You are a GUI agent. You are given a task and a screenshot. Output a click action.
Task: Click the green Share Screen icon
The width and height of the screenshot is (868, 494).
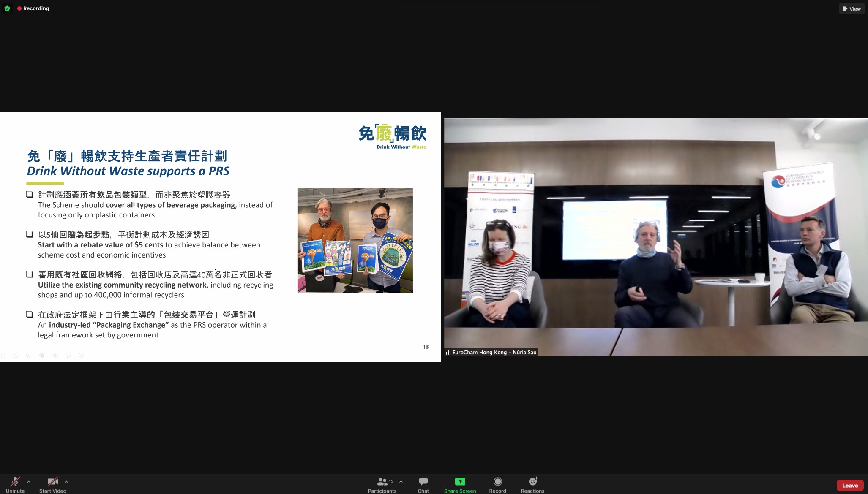pos(460,481)
